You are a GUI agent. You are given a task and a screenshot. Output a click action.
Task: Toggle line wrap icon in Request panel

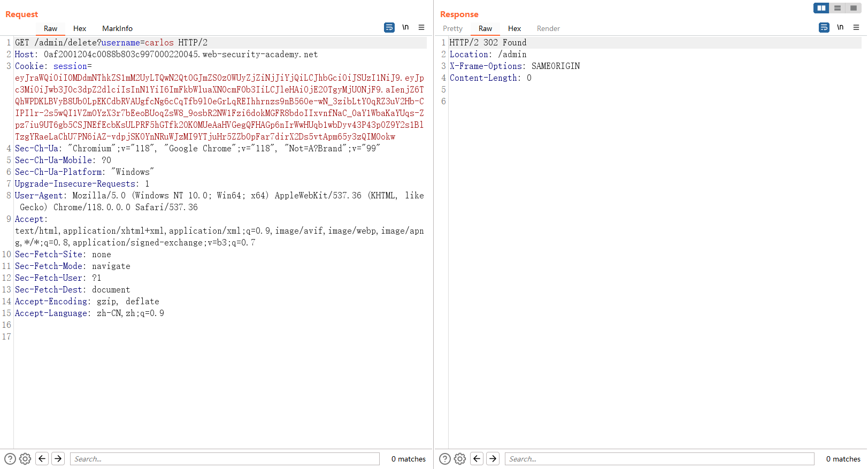(389, 27)
